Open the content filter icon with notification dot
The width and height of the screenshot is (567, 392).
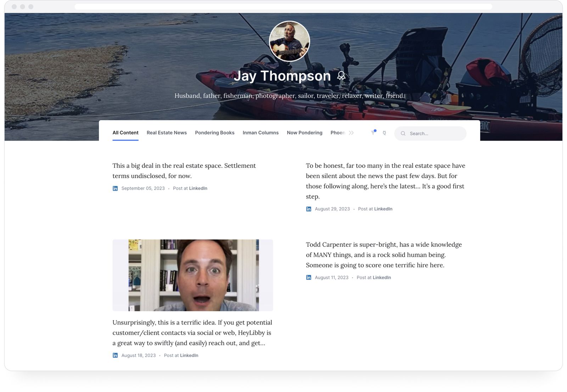(373, 133)
